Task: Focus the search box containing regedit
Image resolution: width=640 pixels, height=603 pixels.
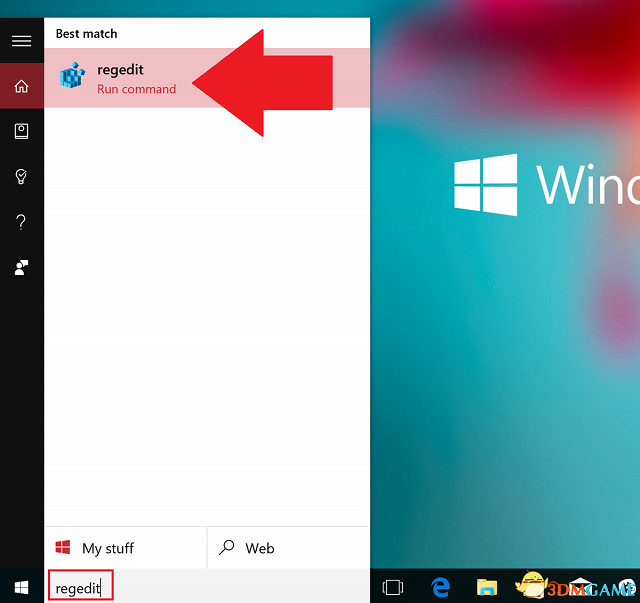Action: pos(80,587)
